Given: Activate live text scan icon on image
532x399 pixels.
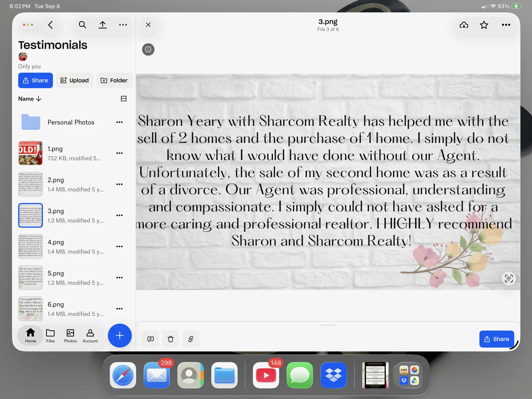Looking at the screenshot, I should (x=509, y=278).
